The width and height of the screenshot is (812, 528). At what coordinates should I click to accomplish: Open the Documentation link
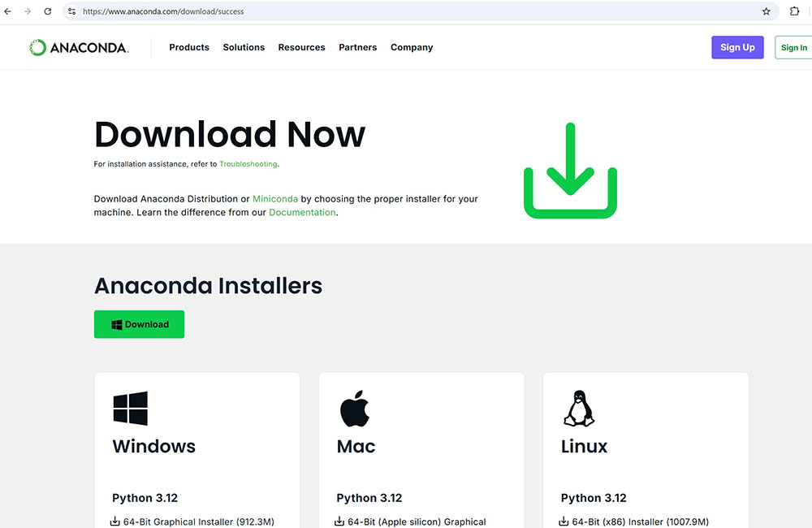[302, 213]
